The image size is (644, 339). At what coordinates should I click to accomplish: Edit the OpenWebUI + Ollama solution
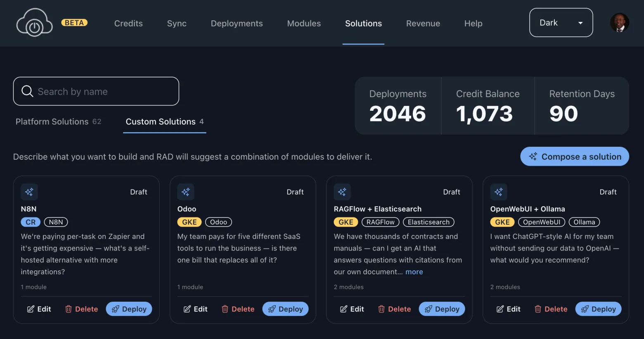coord(509,309)
